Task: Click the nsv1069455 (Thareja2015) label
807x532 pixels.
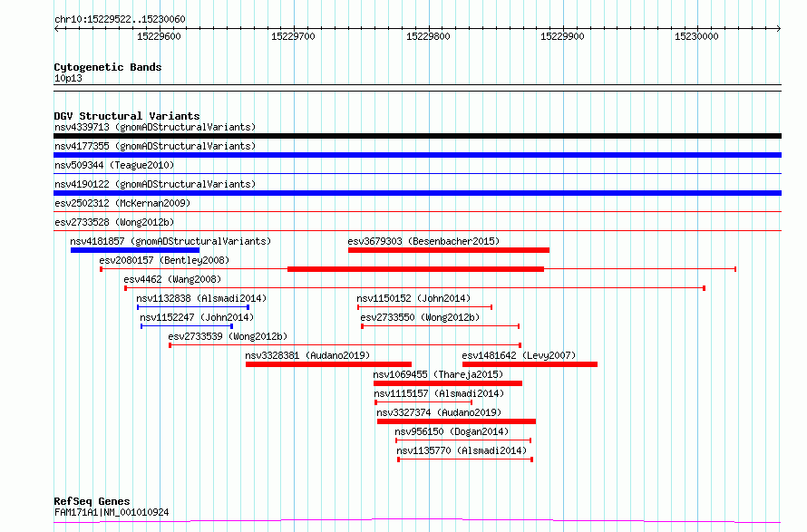Action: 438,374
